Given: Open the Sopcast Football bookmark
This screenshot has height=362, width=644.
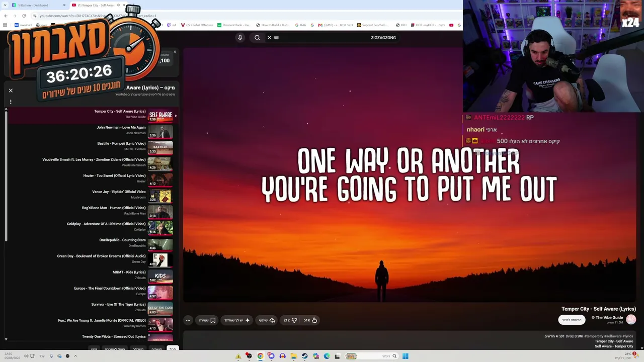Looking at the screenshot, I should click(x=373, y=25).
